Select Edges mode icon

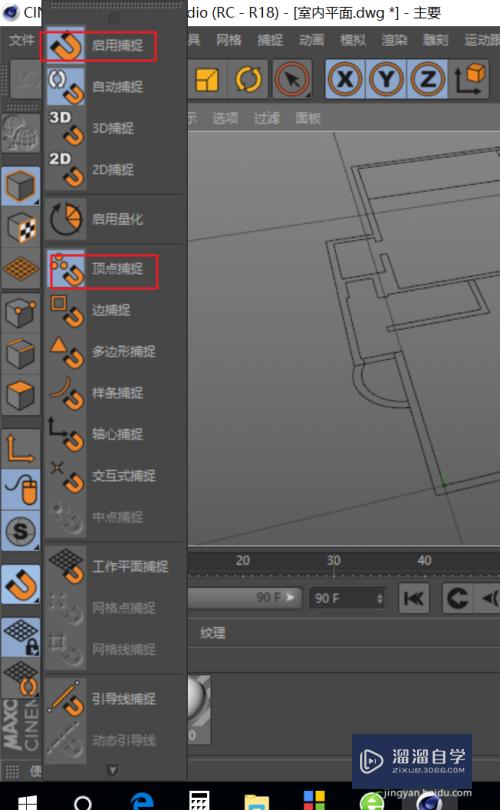(21, 354)
